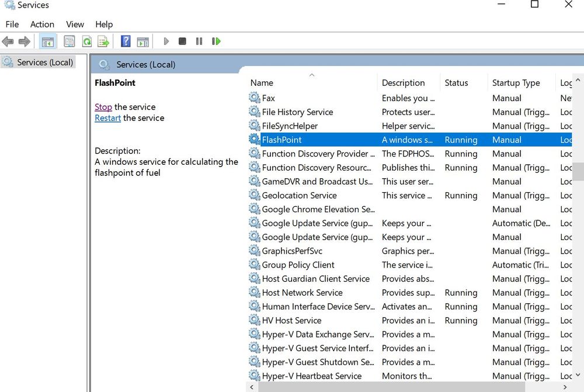Toggle the Show/Hide Console Tree pane
Viewport: 584px width, 392px height.
pyautogui.click(x=48, y=41)
